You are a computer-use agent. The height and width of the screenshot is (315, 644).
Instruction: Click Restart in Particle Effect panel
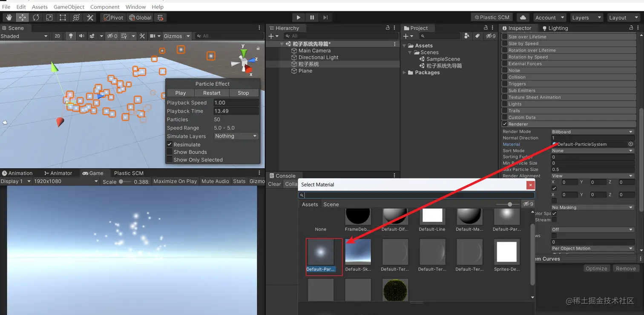click(x=212, y=93)
